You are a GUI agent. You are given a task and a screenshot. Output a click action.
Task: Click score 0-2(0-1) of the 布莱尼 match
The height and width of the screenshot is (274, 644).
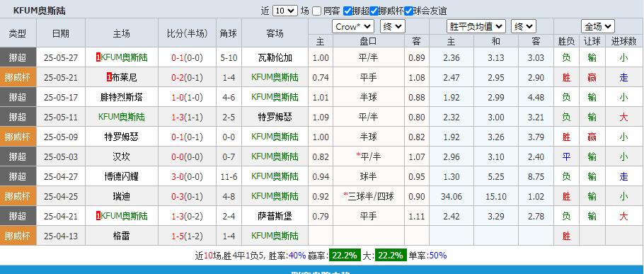187,77
